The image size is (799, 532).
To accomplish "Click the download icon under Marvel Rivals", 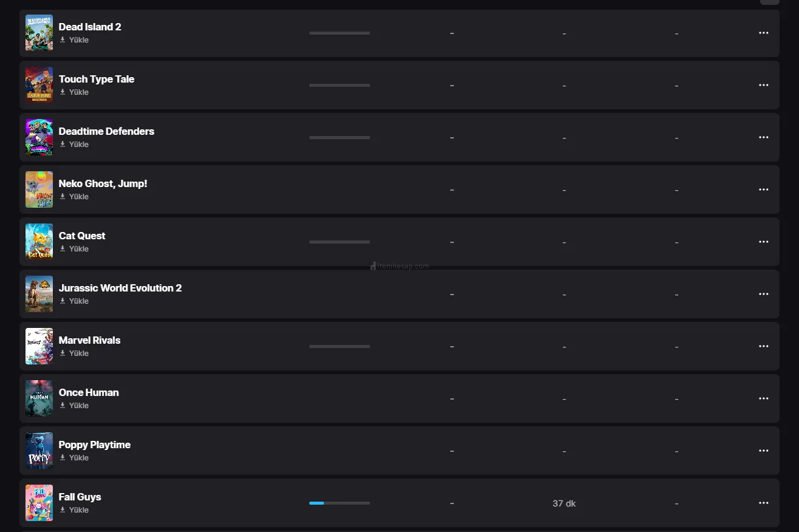I will tap(63, 353).
